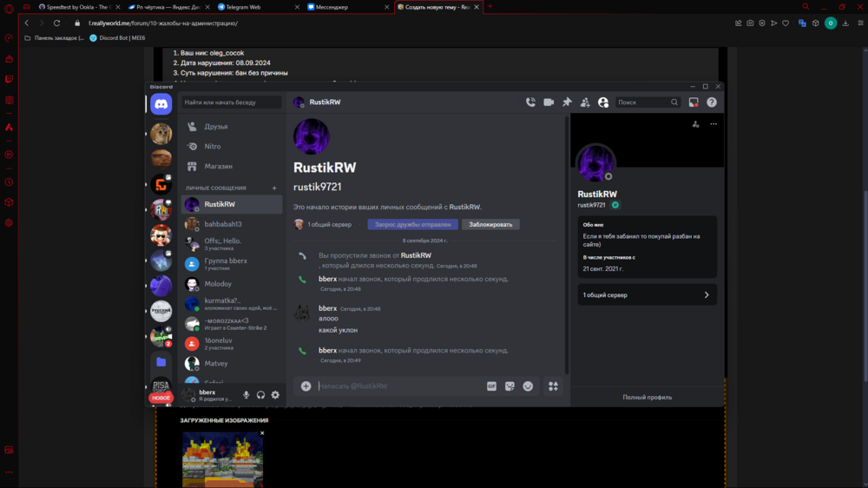Toggle user profile panel icon
Screen dimensions: 868x488
[x=603, y=102]
